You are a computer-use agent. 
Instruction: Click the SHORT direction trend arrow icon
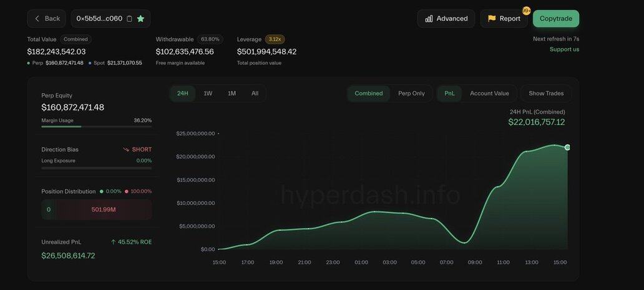click(126, 149)
